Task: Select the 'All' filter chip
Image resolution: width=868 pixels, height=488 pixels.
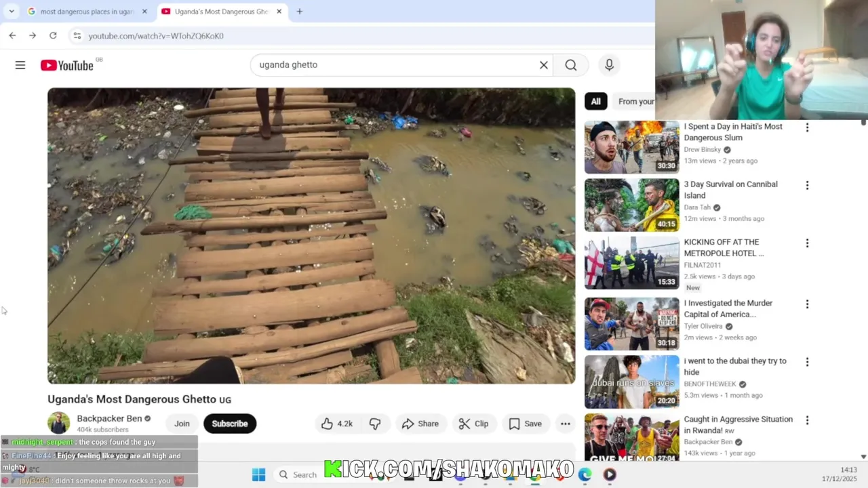Action: click(595, 102)
